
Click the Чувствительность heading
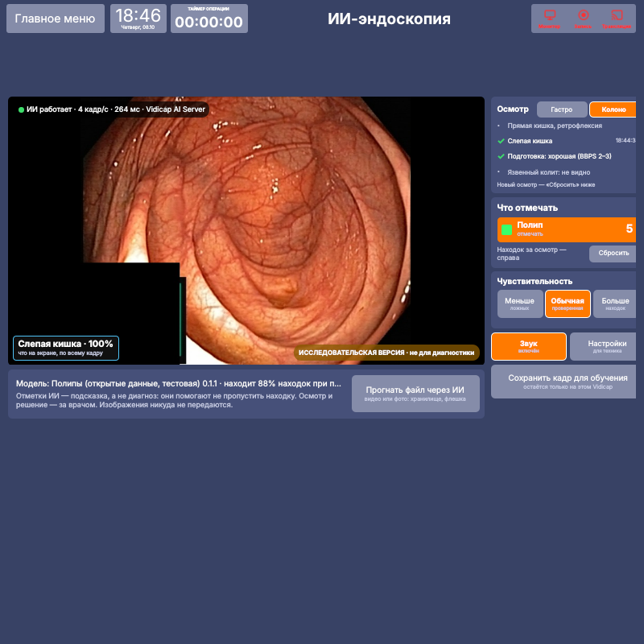pyautogui.click(x=535, y=281)
